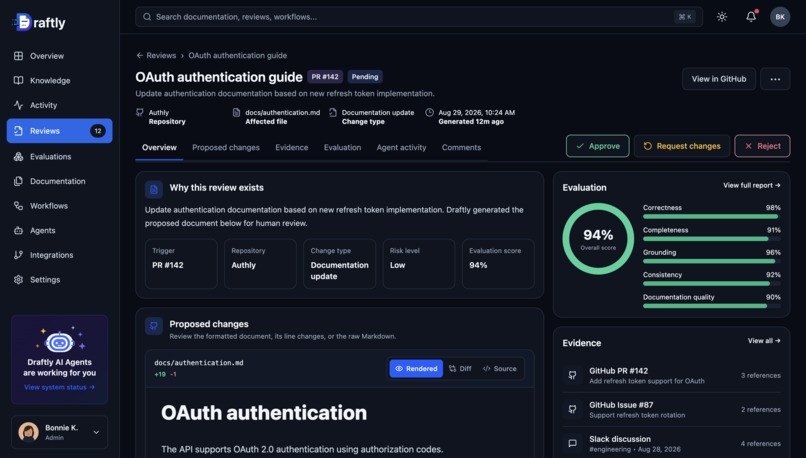Click GitHub Issue #87 evidence icon
806x458 pixels.
[572, 409]
